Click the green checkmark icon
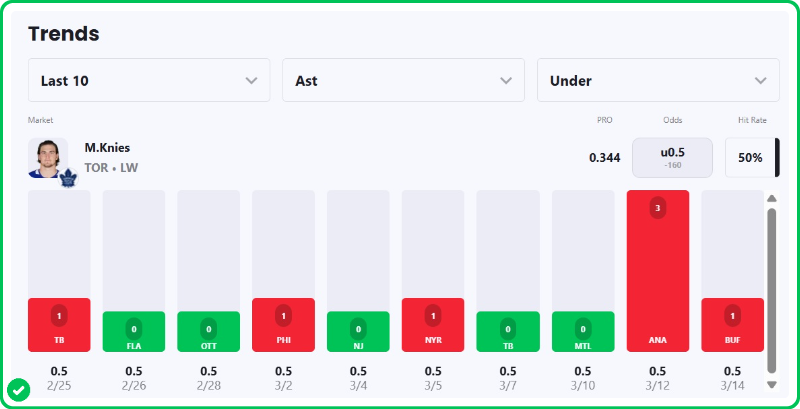The image size is (800, 409). pyautogui.click(x=18, y=389)
